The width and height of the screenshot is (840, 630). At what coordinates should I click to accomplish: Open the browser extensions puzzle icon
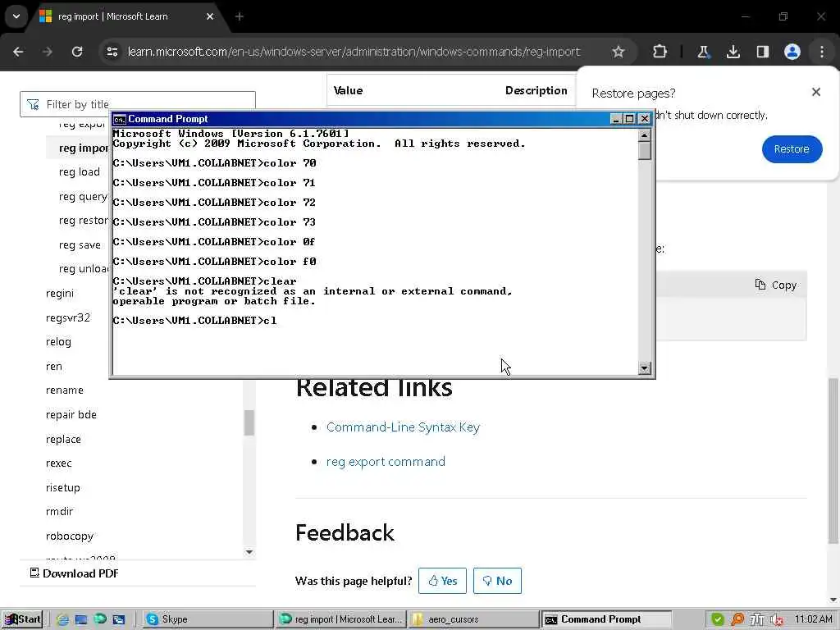tap(660, 52)
